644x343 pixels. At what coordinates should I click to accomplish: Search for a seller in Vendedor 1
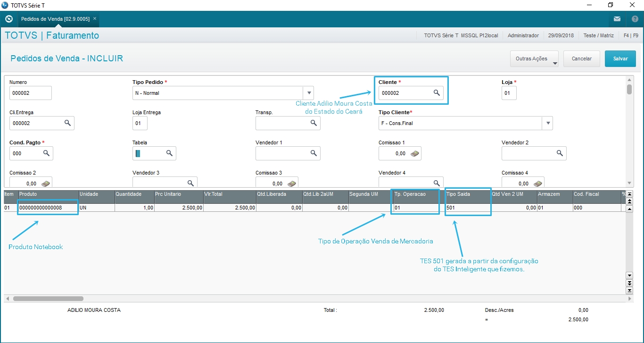314,153
